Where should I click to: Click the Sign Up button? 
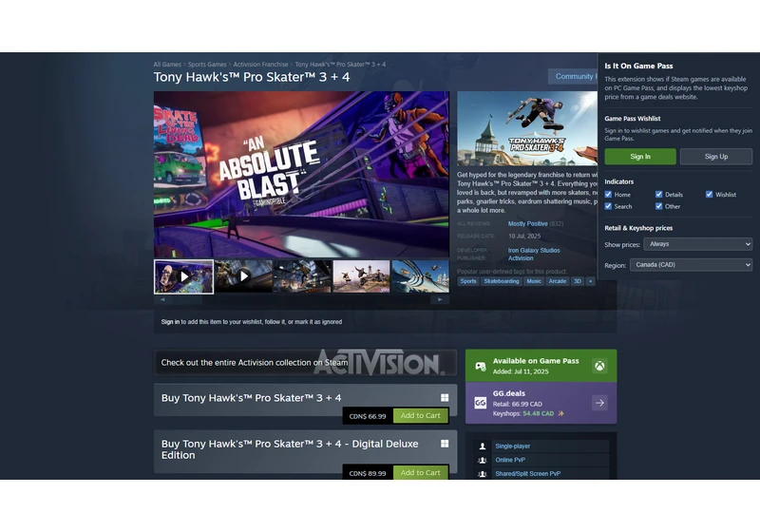716,157
